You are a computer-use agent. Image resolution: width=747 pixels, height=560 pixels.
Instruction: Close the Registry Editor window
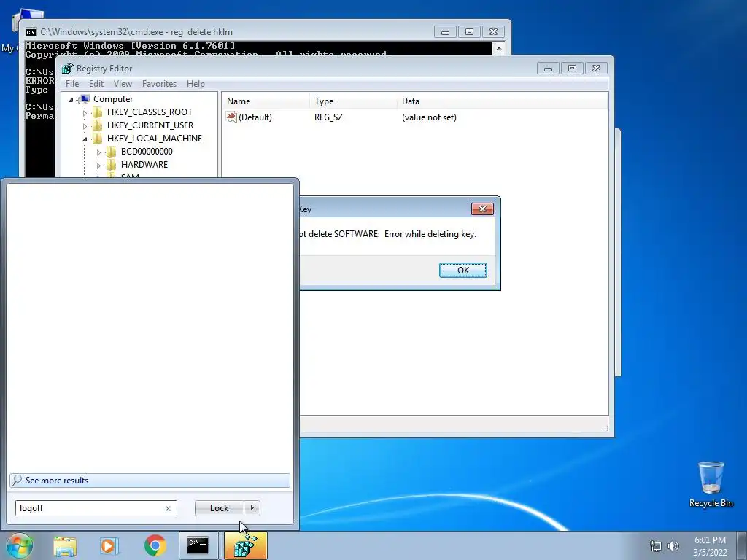point(596,69)
